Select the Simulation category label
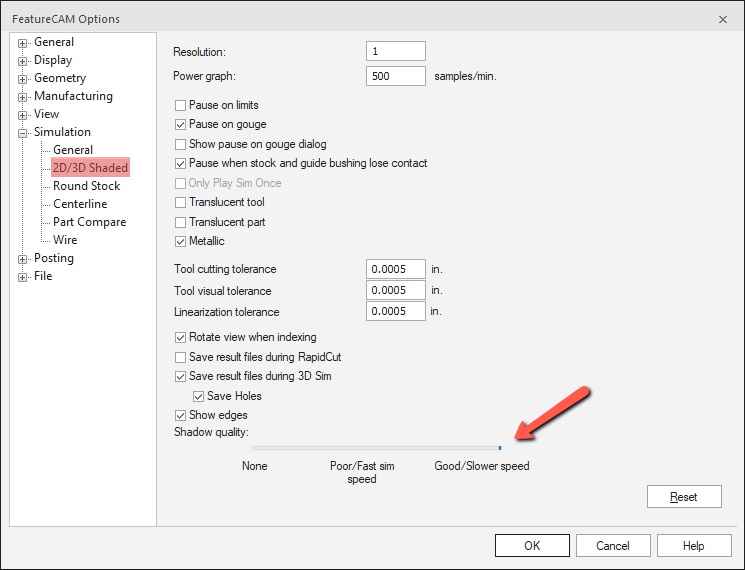The image size is (745, 570). pyautogui.click(x=62, y=132)
